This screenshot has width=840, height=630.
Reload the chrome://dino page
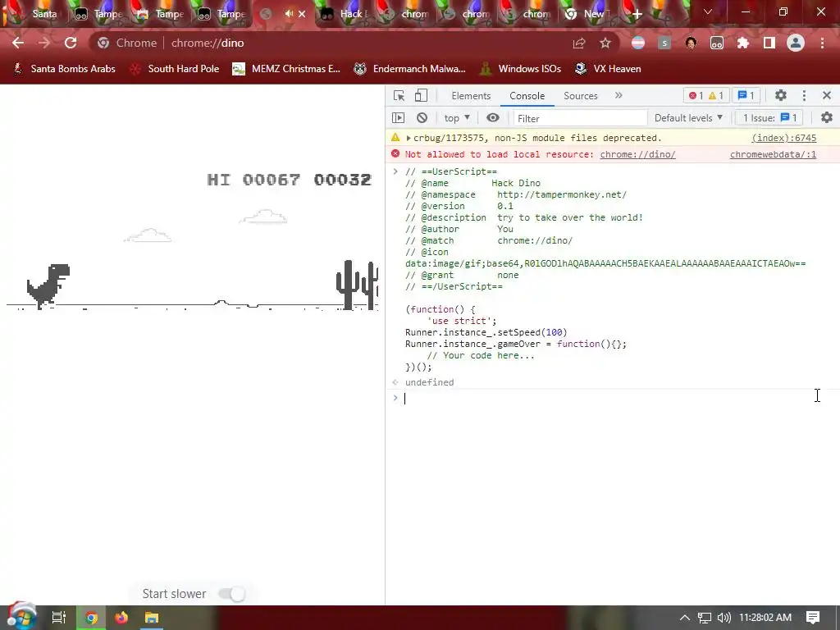(71, 43)
